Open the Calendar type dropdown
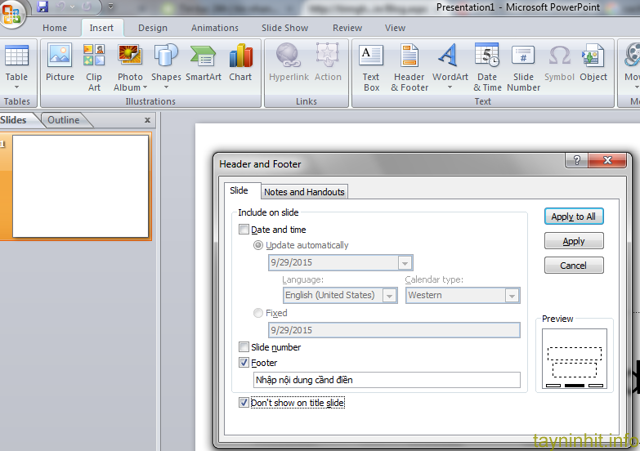Image resolution: width=640 pixels, height=451 pixels. click(x=512, y=295)
